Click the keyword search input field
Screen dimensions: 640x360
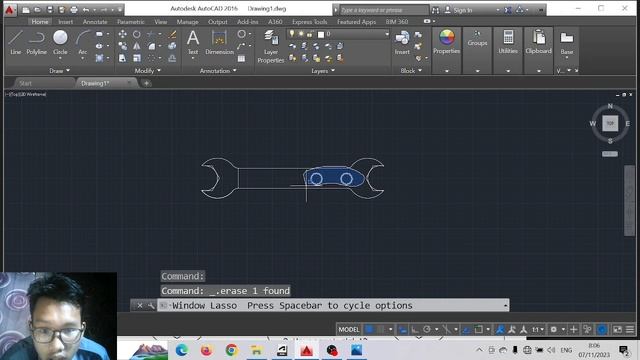(x=384, y=10)
